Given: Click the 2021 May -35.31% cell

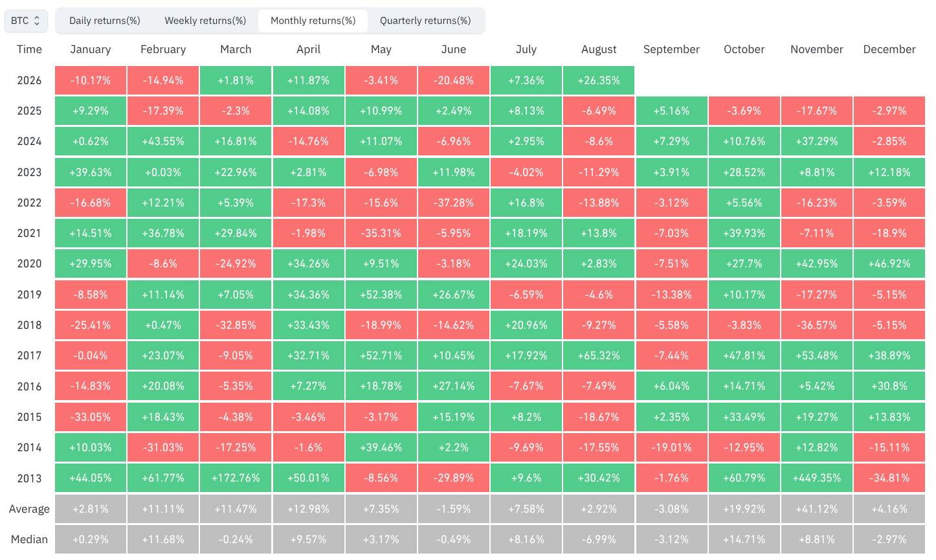Looking at the screenshot, I should click(x=381, y=233).
